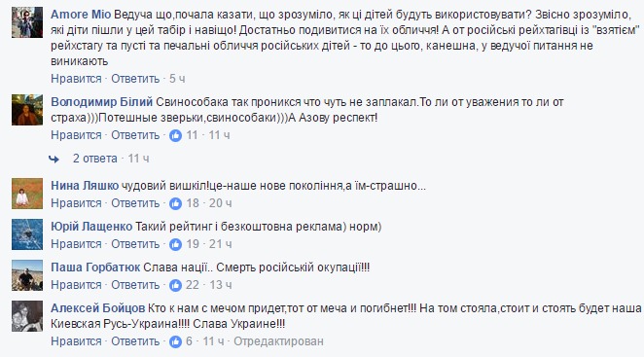Open Нина Ляшко's avatar thumbnail

[27, 194]
